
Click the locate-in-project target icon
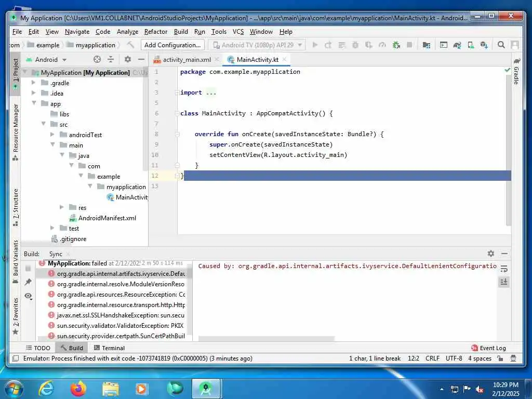(97, 59)
